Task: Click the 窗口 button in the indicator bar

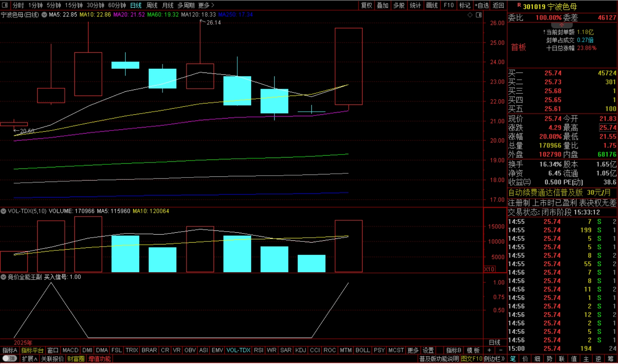Action: [x=53, y=350]
